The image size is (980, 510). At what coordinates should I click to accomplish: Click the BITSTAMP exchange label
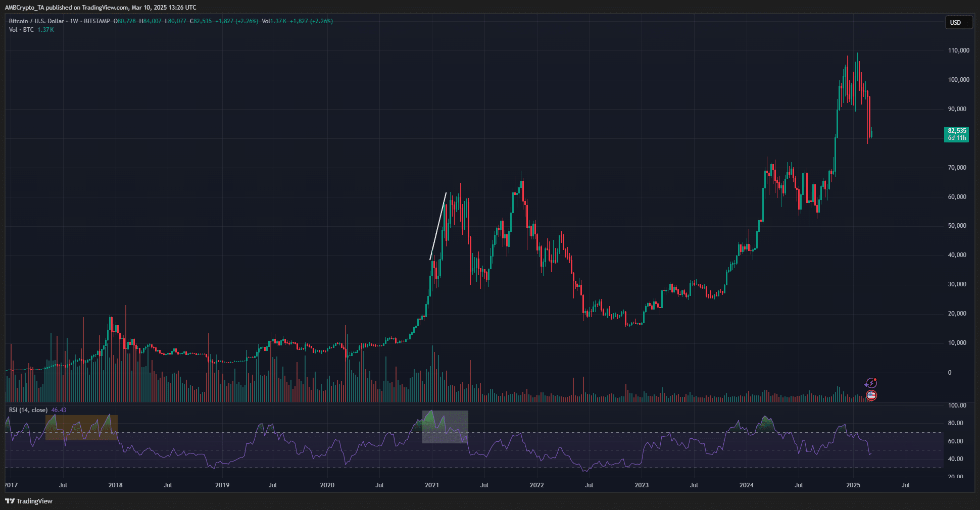[x=96, y=21]
